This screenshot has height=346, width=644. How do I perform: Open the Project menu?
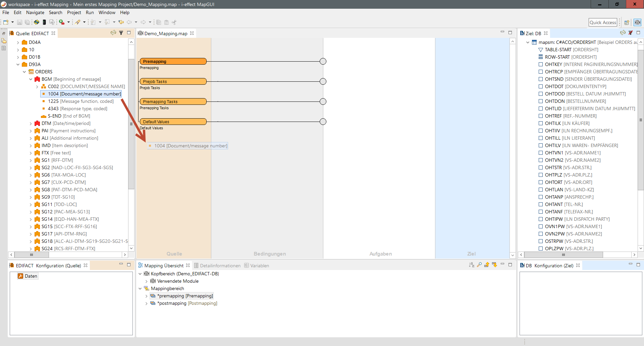point(74,12)
